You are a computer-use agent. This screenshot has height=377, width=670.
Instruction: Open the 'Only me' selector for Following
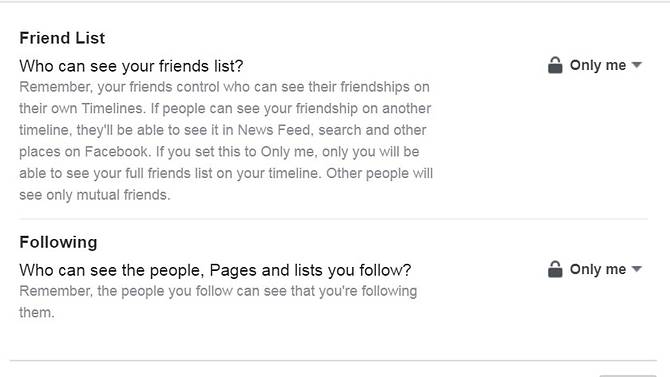pyautogui.click(x=595, y=269)
